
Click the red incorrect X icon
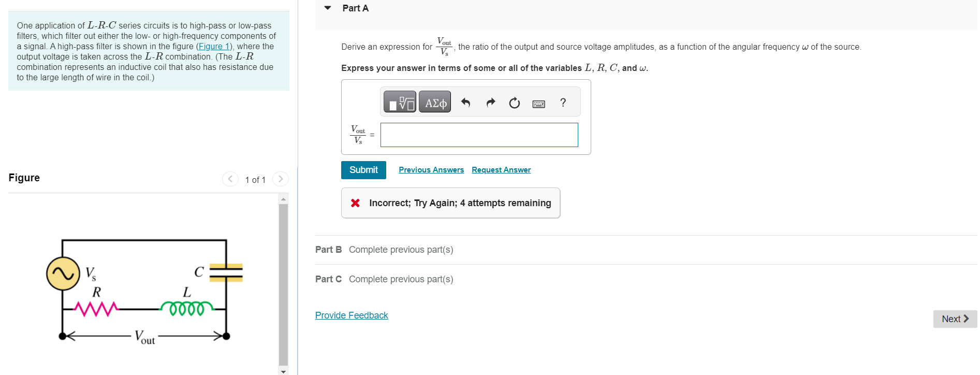355,203
